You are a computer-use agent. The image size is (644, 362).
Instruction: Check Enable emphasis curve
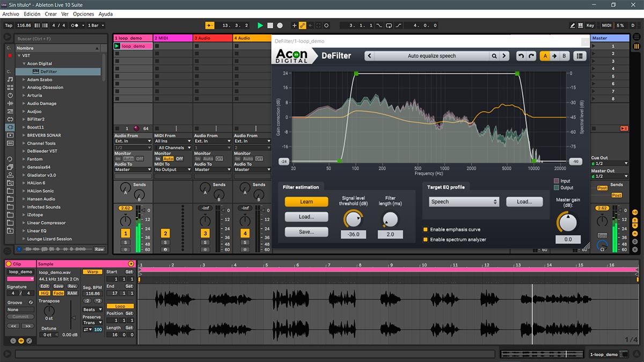[x=426, y=230]
